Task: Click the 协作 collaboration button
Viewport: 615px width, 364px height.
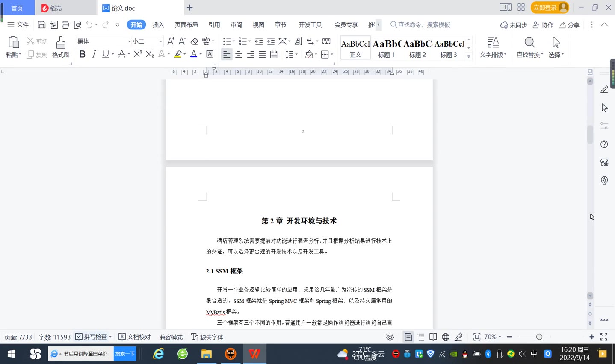Action: click(543, 25)
